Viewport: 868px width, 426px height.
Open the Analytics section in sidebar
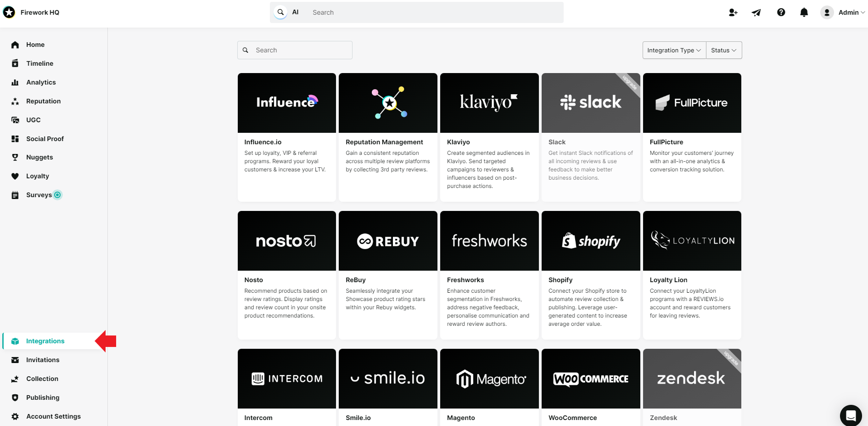pos(41,82)
